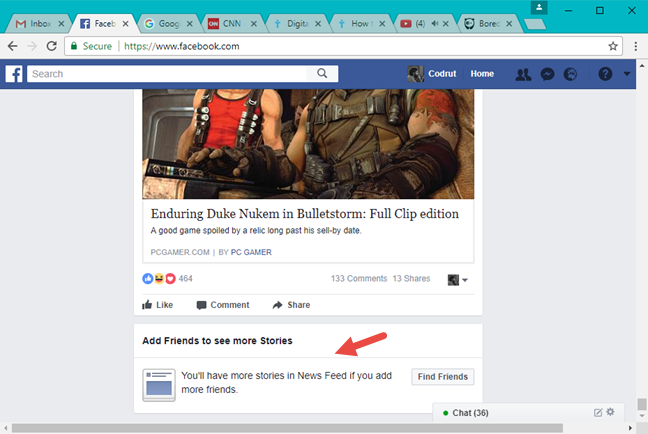Image resolution: width=648 pixels, height=434 pixels.
Task: Switch to the Bored Panda tab
Action: [486, 24]
